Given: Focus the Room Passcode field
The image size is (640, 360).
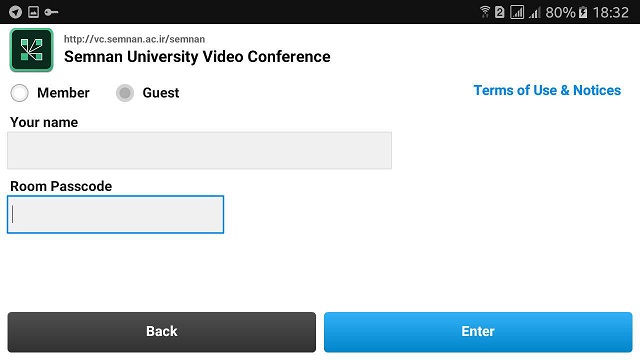Looking at the screenshot, I should pyautogui.click(x=116, y=214).
